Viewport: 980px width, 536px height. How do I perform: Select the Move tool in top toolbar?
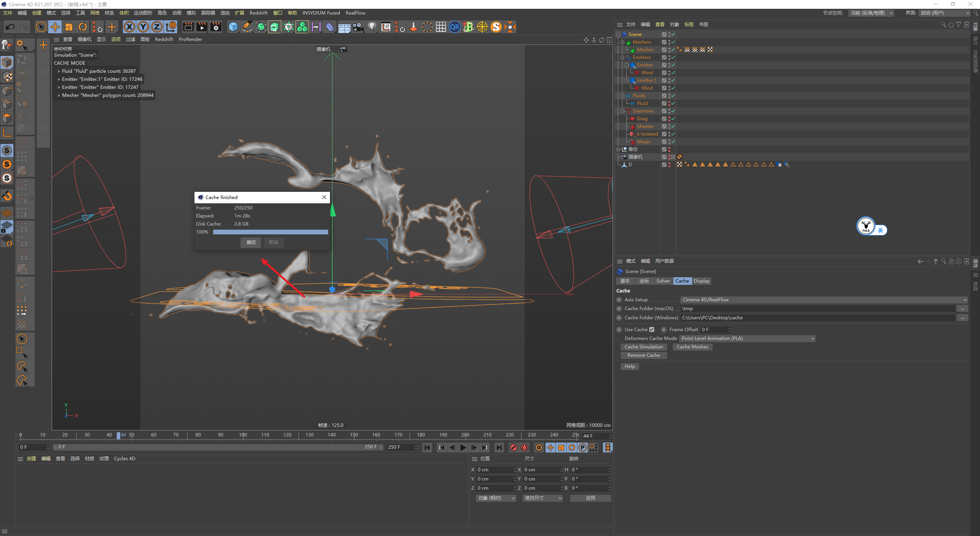(55, 27)
